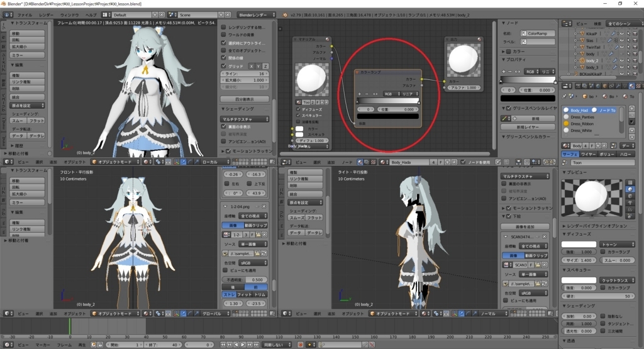
Task: Open オブジェクトモード dropdown in top-left viewport header
Action: pos(116,162)
